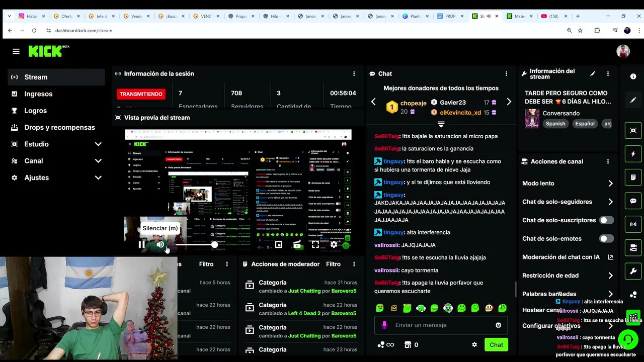Screen dimensions: 644x362
Task: Open channel points infinity icon
Action: click(386, 345)
